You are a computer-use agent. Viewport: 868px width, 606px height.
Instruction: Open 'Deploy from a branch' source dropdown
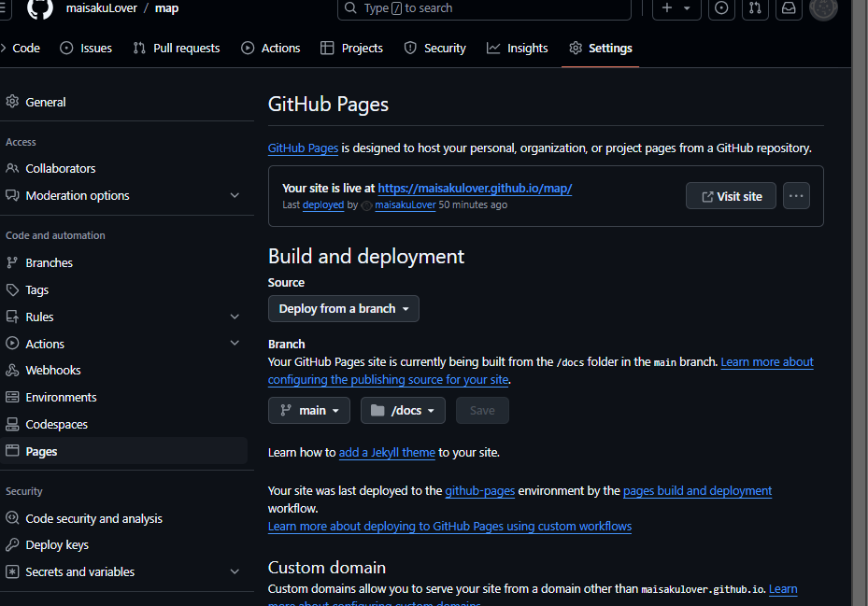(x=344, y=309)
